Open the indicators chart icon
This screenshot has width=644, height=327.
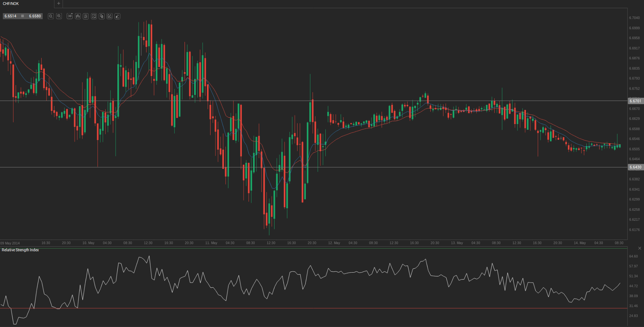[x=94, y=16]
